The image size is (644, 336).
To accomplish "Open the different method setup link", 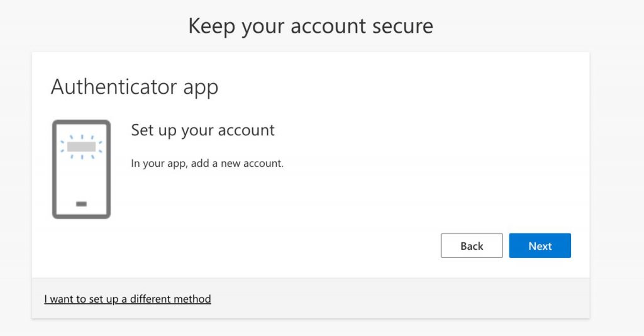I will 128,299.
